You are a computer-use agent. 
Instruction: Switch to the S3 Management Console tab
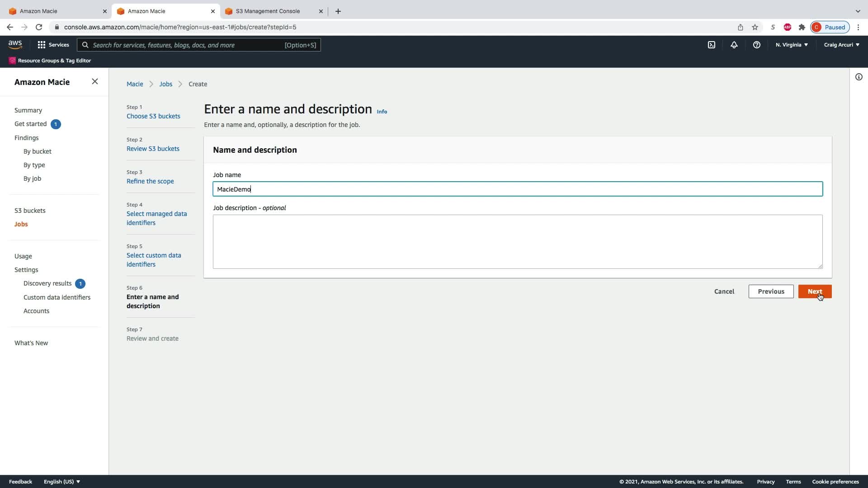pos(267,11)
